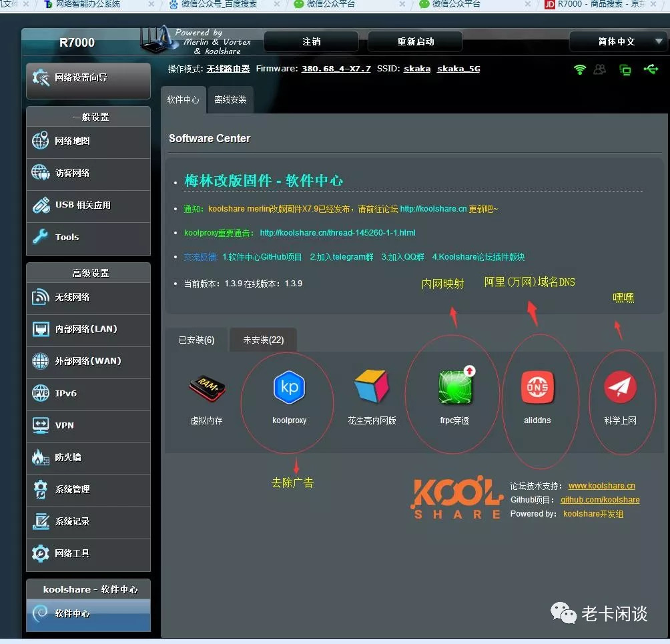The height and width of the screenshot is (644, 670).
Task: Open the Tools sidebar item
Action: (88, 238)
